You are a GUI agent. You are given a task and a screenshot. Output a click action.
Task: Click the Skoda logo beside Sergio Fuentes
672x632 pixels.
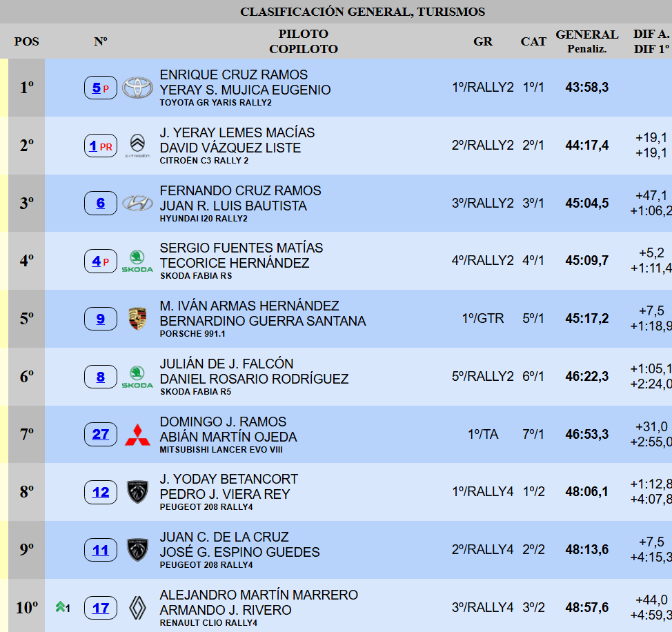tap(137, 261)
